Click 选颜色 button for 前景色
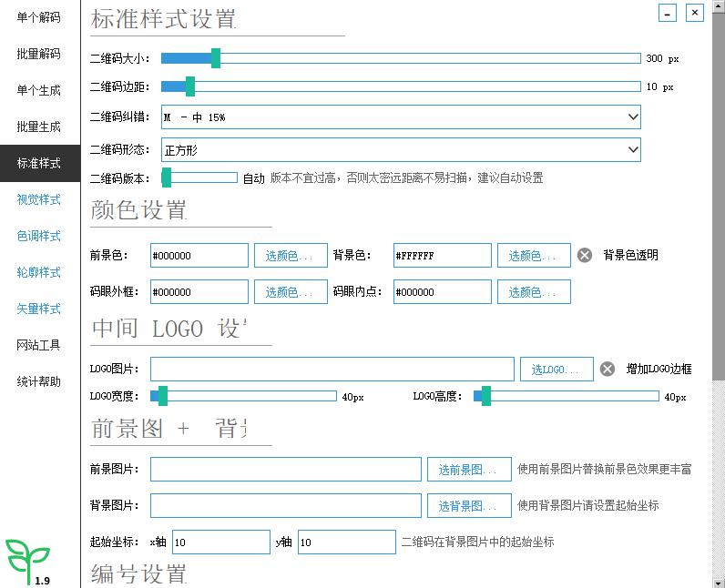725x588 pixels. pyautogui.click(x=291, y=256)
